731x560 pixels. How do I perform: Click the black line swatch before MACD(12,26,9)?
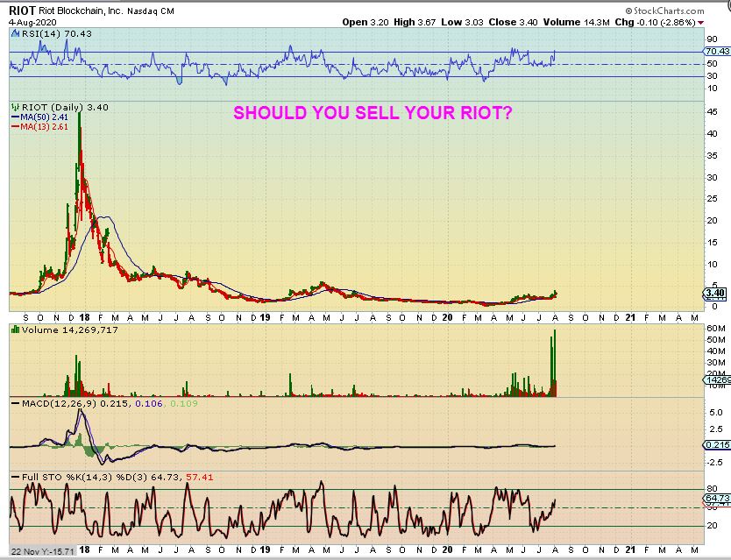point(16,403)
